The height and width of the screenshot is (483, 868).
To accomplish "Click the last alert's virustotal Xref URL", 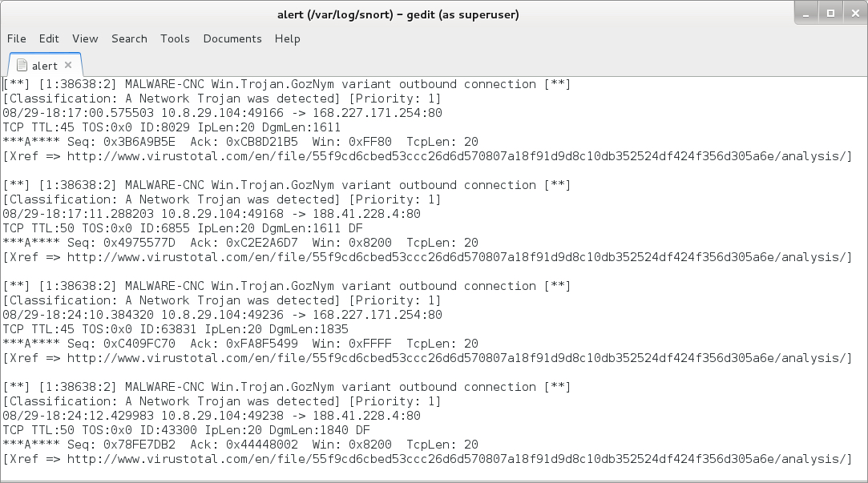I will click(457, 459).
